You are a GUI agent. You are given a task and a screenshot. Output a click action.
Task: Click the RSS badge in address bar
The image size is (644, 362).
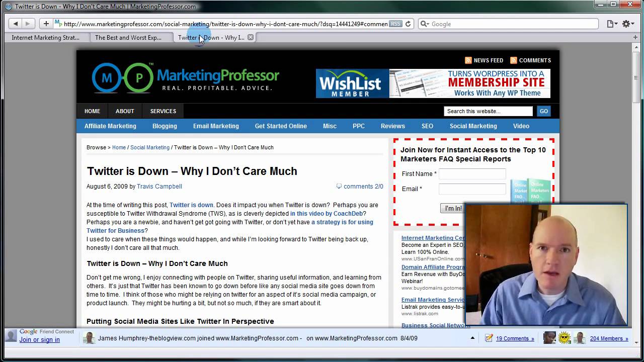point(395,24)
